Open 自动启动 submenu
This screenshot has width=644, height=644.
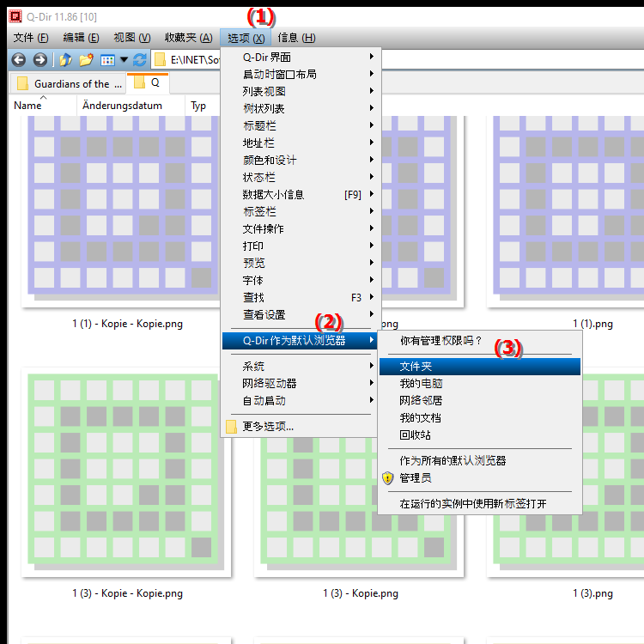(301, 400)
